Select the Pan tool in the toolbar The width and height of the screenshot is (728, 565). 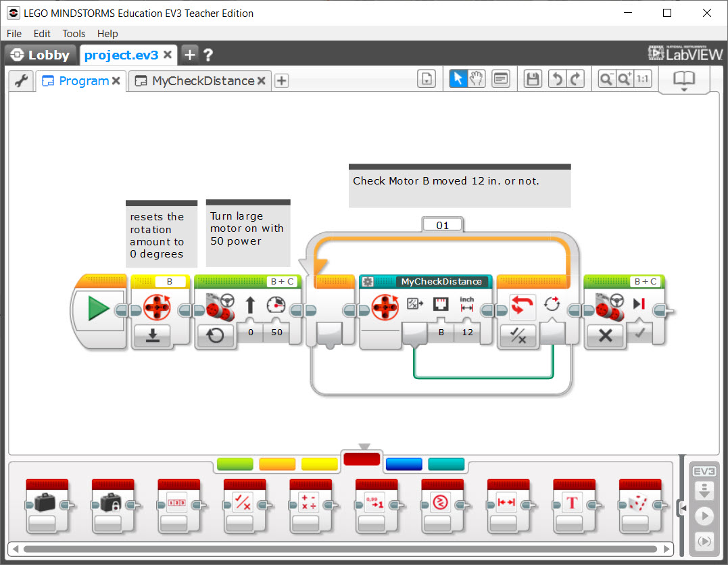pyautogui.click(x=477, y=78)
